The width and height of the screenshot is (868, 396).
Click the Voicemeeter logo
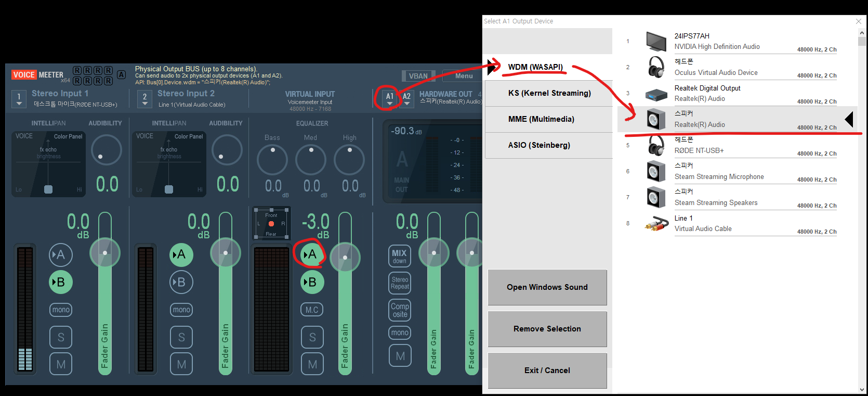[x=37, y=75]
